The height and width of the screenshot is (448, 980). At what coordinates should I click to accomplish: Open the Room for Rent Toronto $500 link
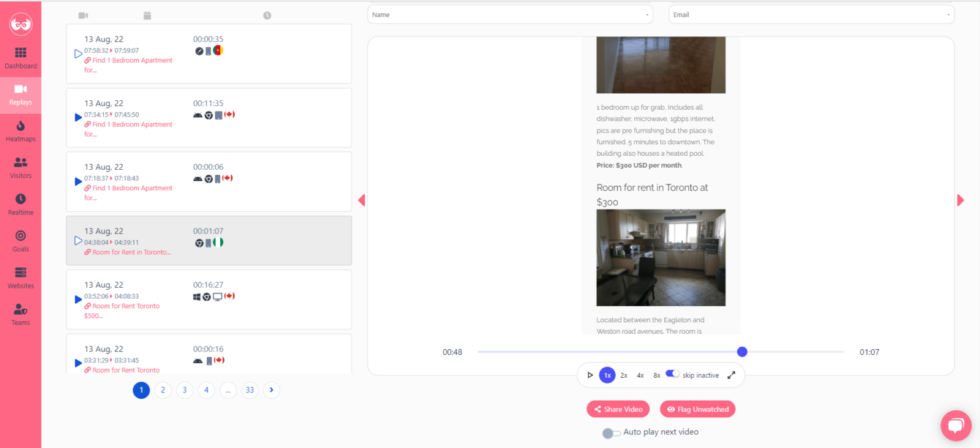[x=126, y=306]
